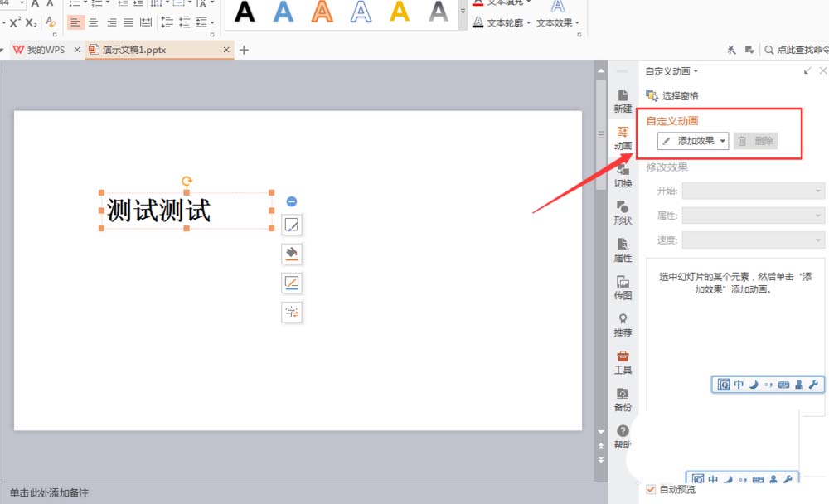Open the 开始 effect dropdown
This screenshot has height=504, width=829.
pos(753,191)
